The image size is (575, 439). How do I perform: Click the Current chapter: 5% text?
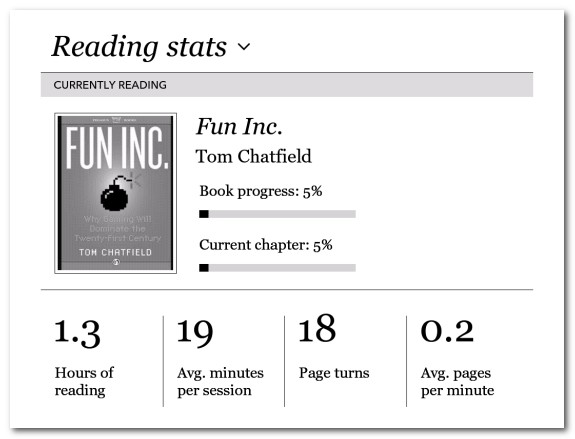[266, 245]
